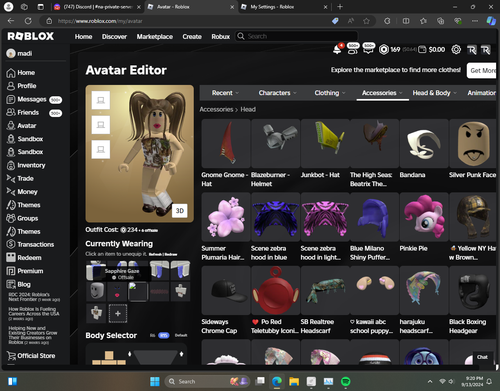Open Spotify from the taskbar
Image resolution: width=500 pixels, height=391 pixels.
point(346,381)
